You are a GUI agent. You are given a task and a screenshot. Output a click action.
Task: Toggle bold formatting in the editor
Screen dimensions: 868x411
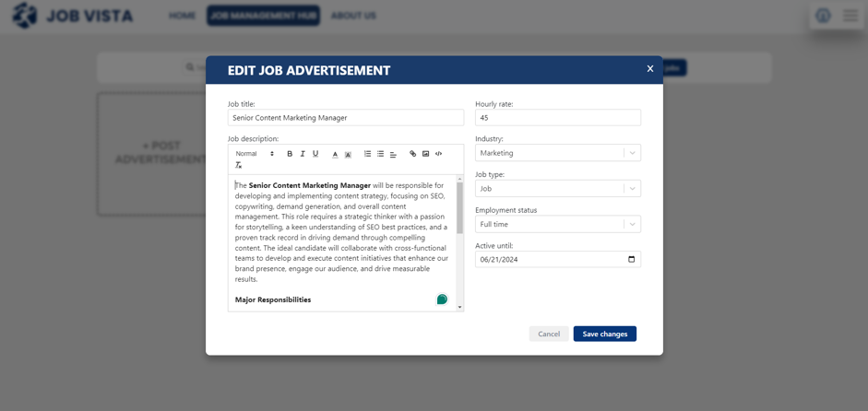(x=290, y=154)
